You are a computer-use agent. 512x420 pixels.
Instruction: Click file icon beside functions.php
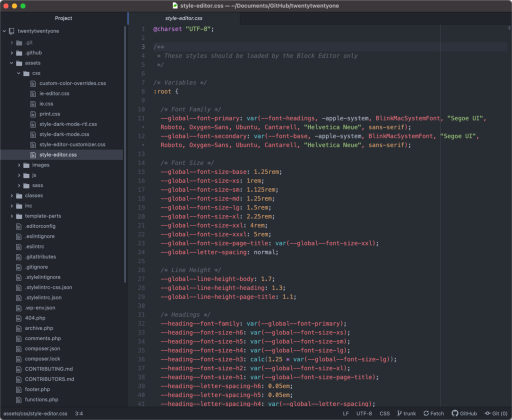click(x=18, y=400)
